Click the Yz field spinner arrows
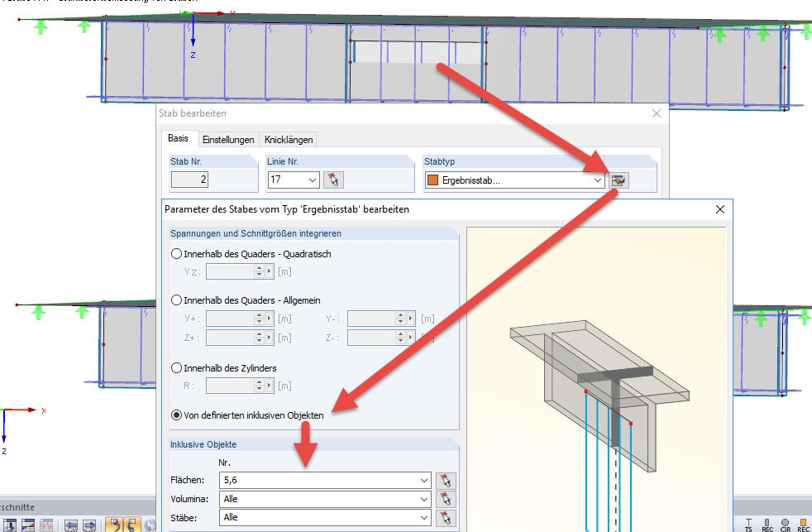The width and height of the screenshot is (812, 532). pyautogui.click(x=260, y=271)
